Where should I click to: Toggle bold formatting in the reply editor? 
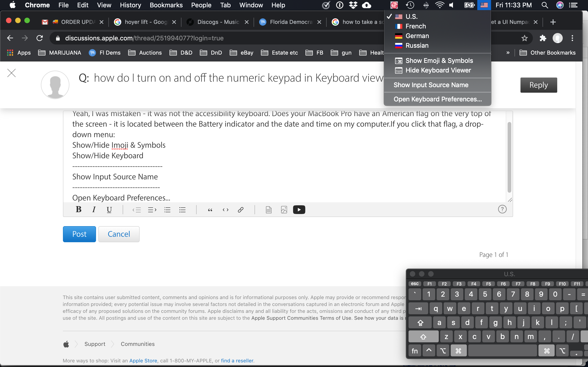[78, 209]
